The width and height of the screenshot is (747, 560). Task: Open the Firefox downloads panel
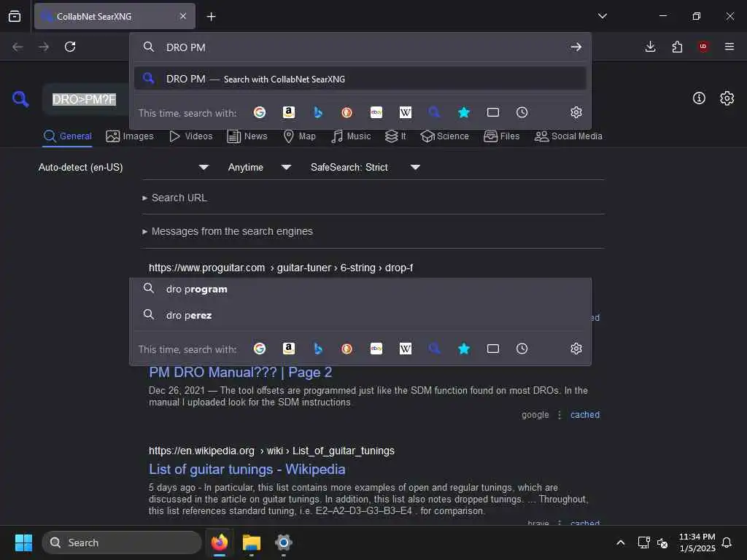[650, 47]
